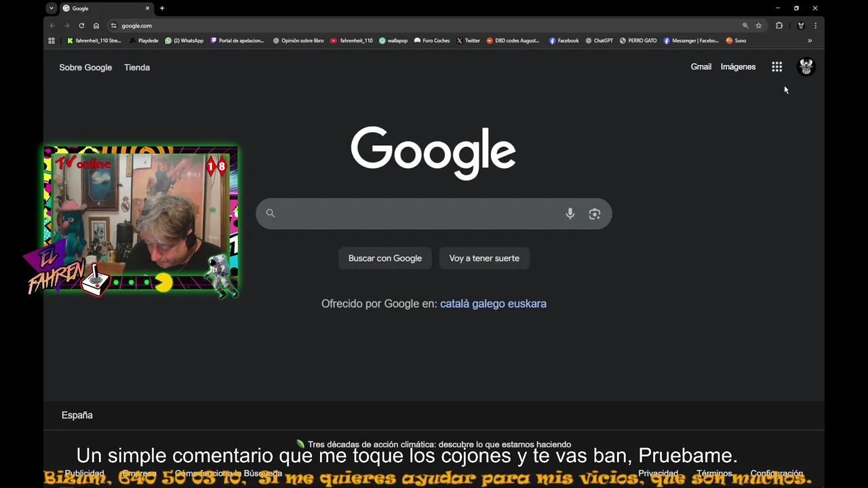
Task: Open the tab search dropdown arrow
Action: coord(52,8)
